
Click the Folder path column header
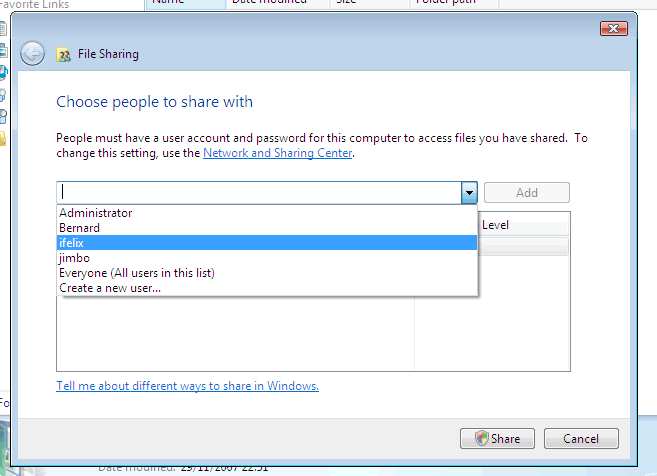[x=445, y=4]
